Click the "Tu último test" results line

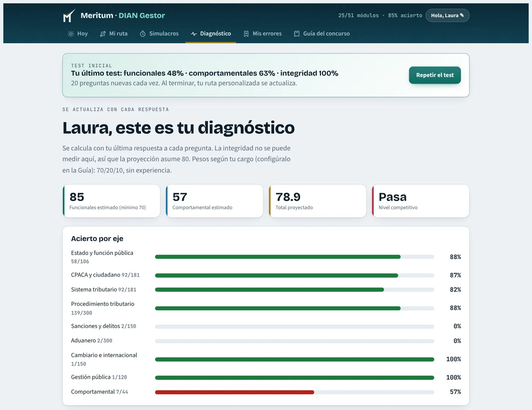pos(204,73)
